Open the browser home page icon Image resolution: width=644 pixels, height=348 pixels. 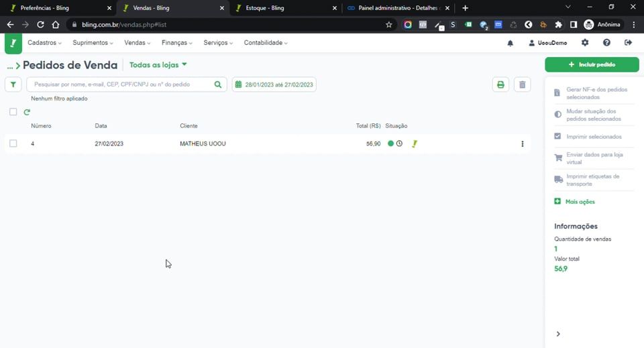pyautogui.click(x=56, y=25)
